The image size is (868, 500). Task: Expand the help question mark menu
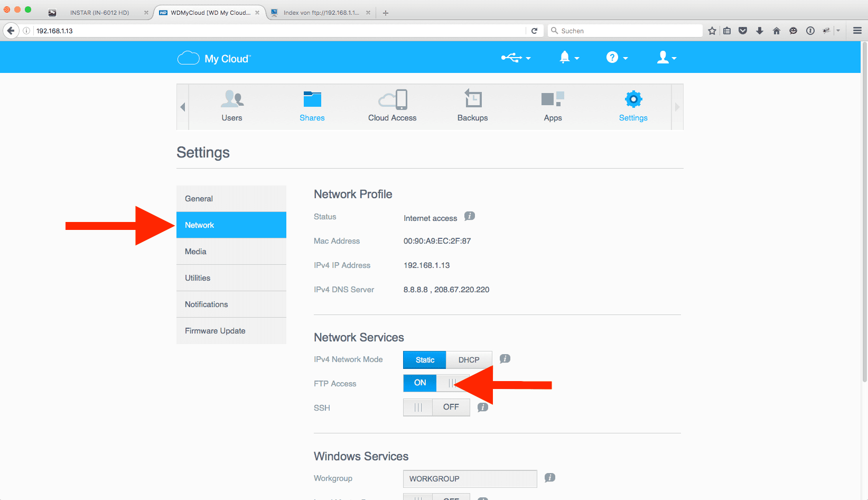coord(617,58)
